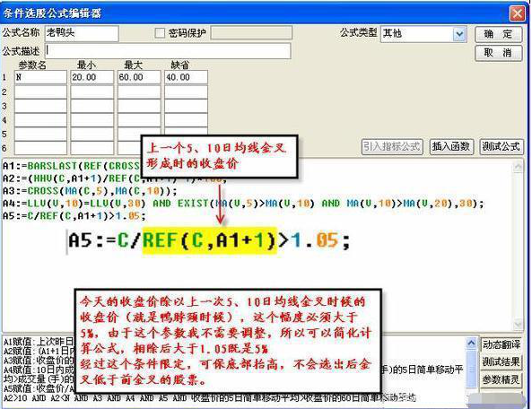Open the 公式类型 dropdown
Viewport: 532px width, 409px height.
click(459, 34)
